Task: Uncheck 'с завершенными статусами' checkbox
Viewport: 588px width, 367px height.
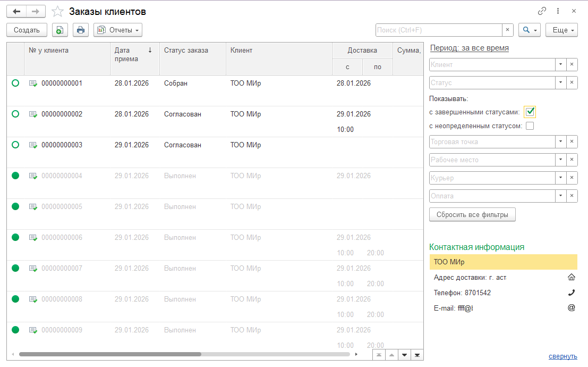Action: pos(530,112)
